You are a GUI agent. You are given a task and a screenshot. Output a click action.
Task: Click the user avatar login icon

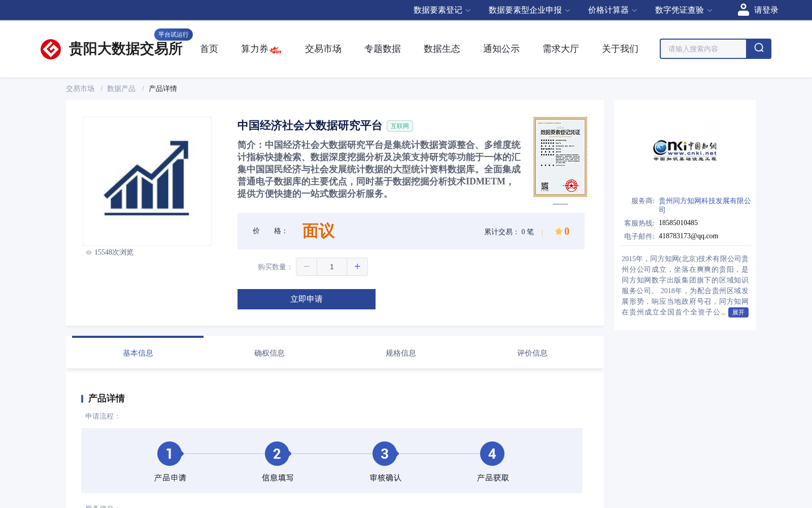click(743, 10)
